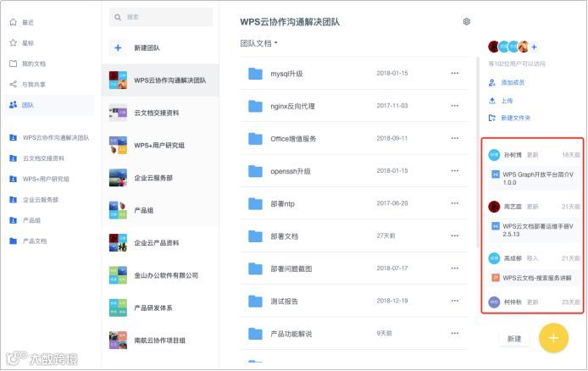Open more options for 测试报告

pos(455,301)
